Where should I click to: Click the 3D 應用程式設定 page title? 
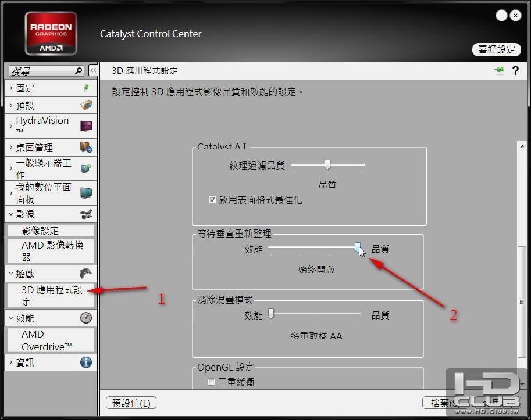(145, 71)
